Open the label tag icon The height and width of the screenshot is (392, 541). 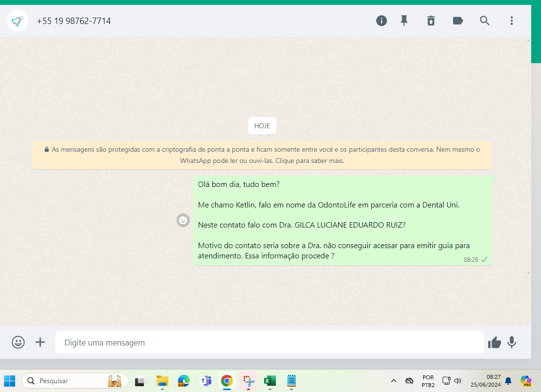tap(458, 21)
